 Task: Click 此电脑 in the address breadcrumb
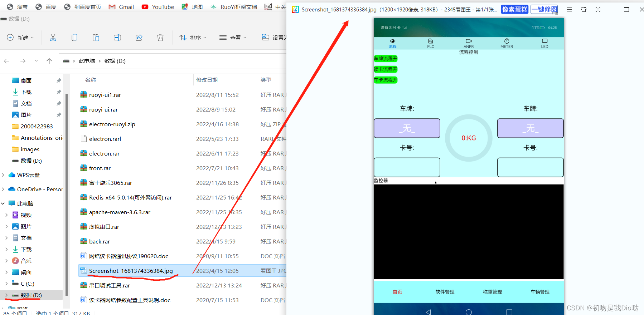(x=87, y=61)
